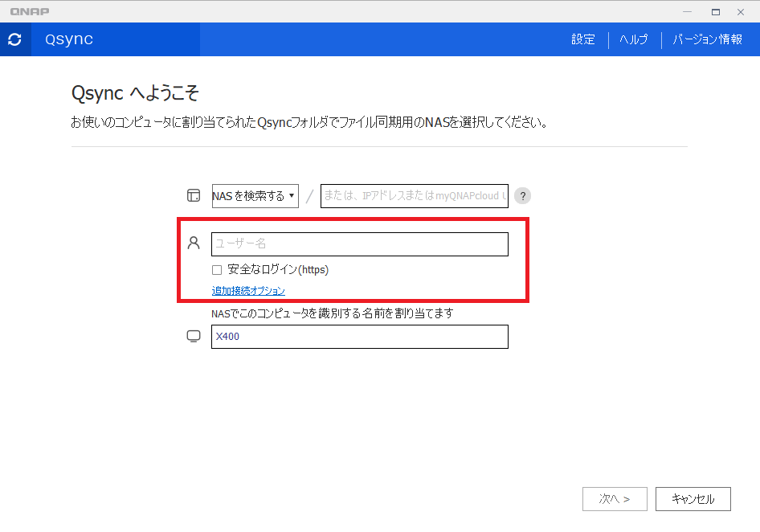Viewport: 760px width, 532px height.
Task: Focus the computer name field X400
Action: click(x=360, y=337)
